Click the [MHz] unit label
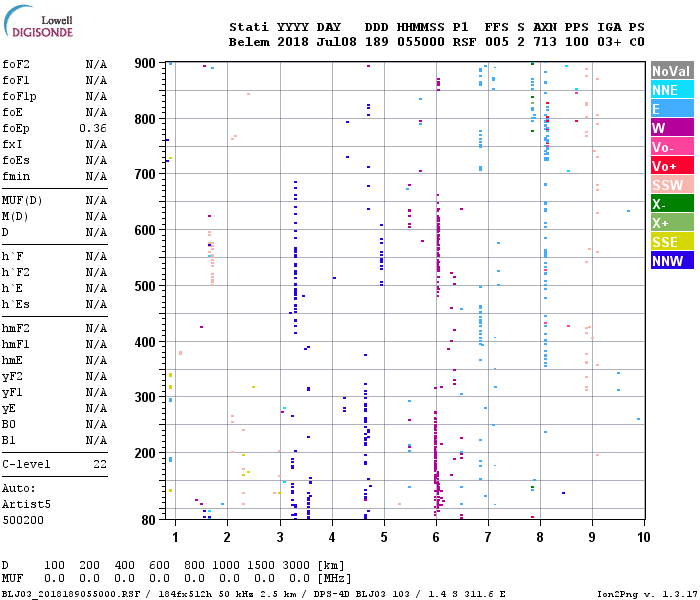Viewport: 700px width, 600px height. coord(334,579)
